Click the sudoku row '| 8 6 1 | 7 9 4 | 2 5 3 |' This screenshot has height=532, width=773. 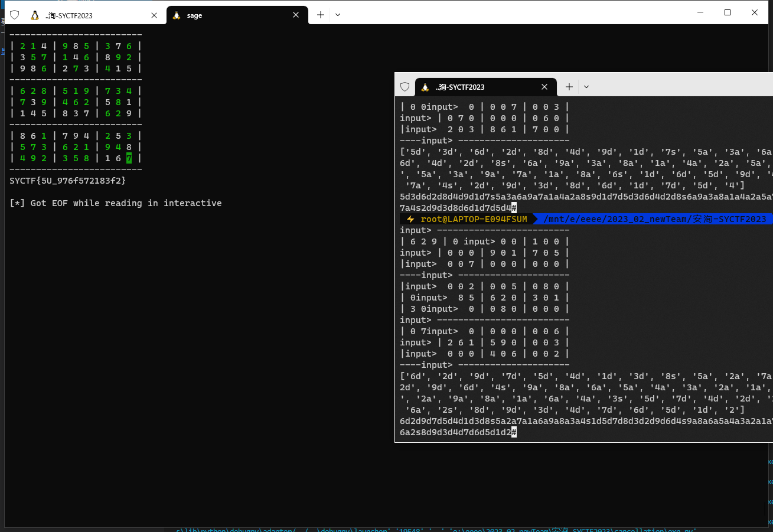click(76, 136)
